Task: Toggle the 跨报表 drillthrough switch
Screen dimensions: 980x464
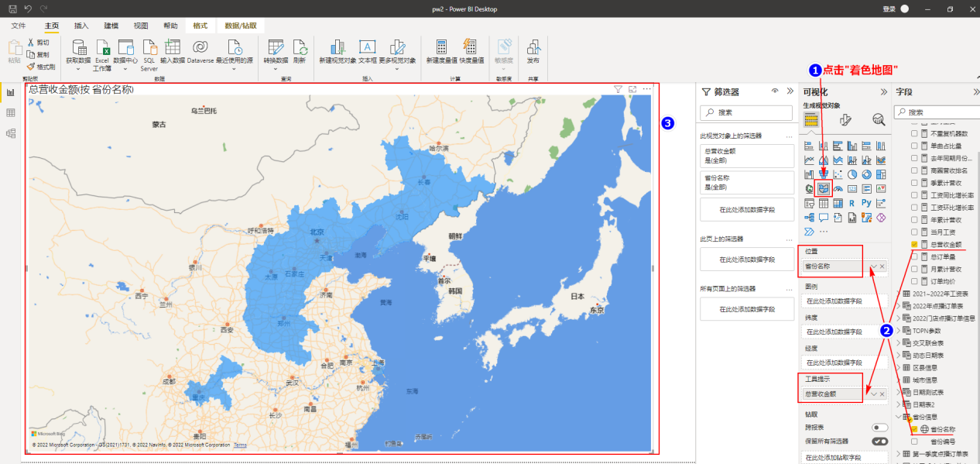Action: pyautogui.click(x=879, y=428)
